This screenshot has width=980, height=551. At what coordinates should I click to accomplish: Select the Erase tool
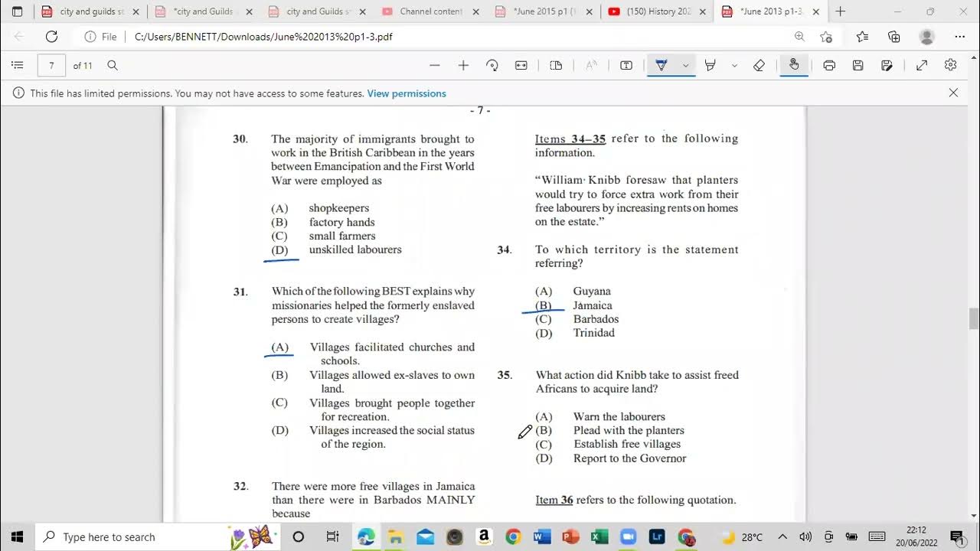759,66
